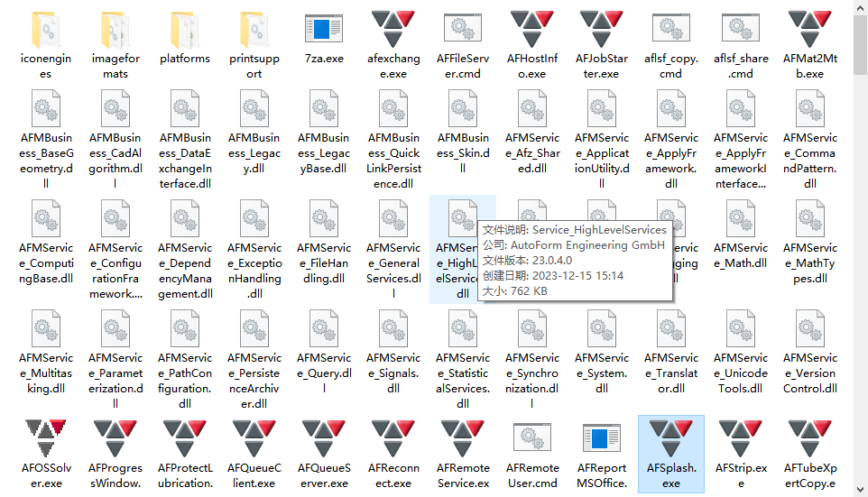Select the 7za.exe file icon
Viewport: 868px width, 497px height.
pyautogui.click(x=323, y=32)
